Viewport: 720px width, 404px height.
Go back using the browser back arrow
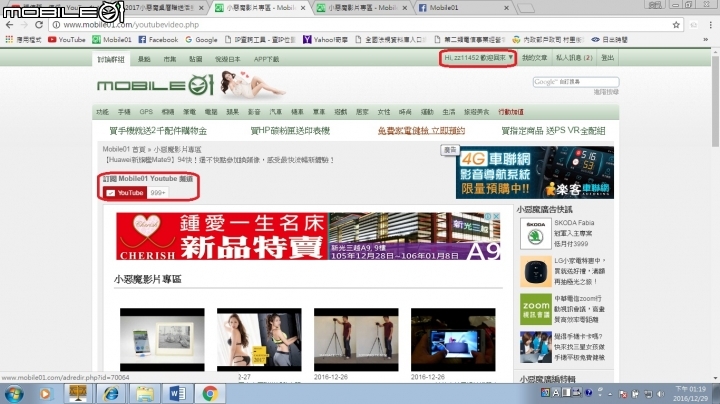tap(10, 25)
